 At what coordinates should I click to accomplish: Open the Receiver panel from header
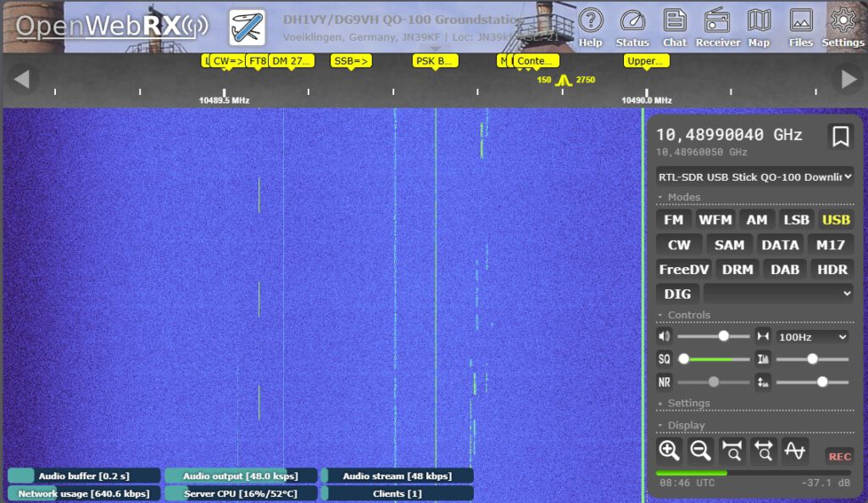717,26
